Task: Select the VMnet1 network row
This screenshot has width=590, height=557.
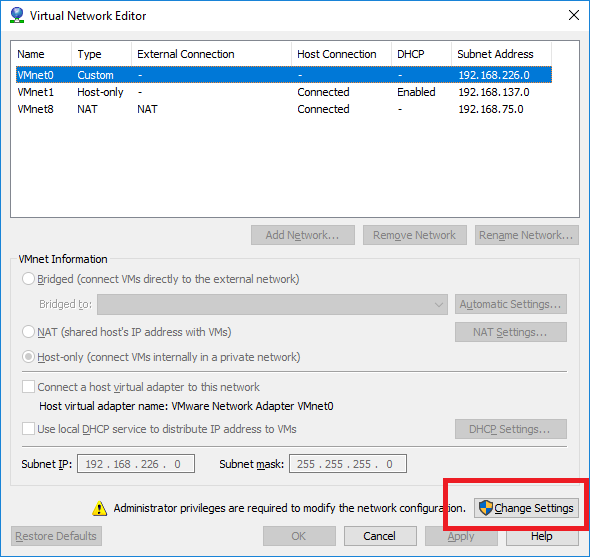Action: (x=284, y=92)
